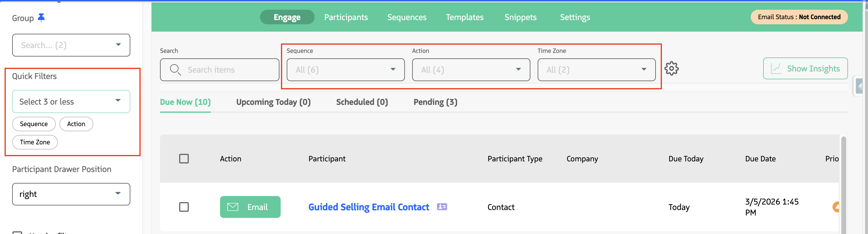
Task: Click the contact card icon beside participant name
Action: coord(442,207)
